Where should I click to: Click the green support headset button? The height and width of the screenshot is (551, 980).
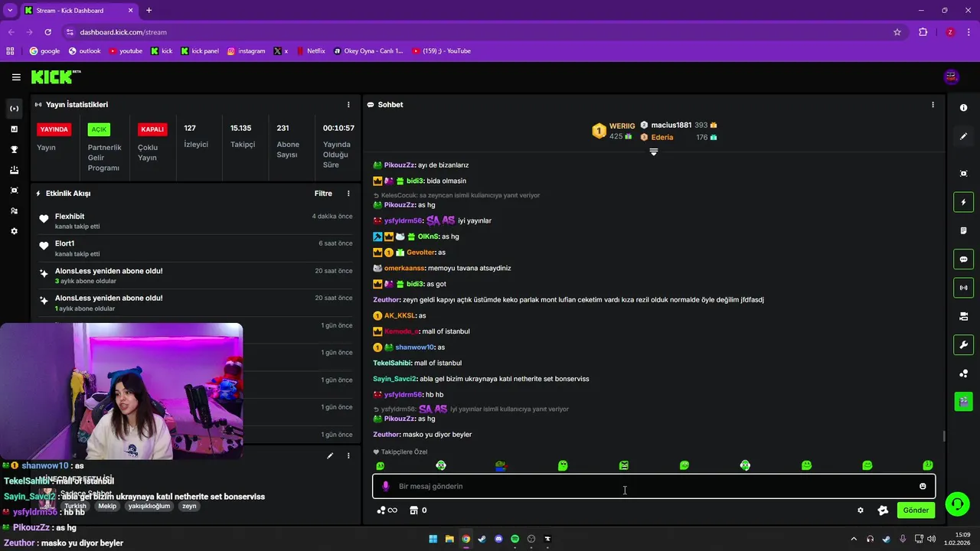(957, 504)
